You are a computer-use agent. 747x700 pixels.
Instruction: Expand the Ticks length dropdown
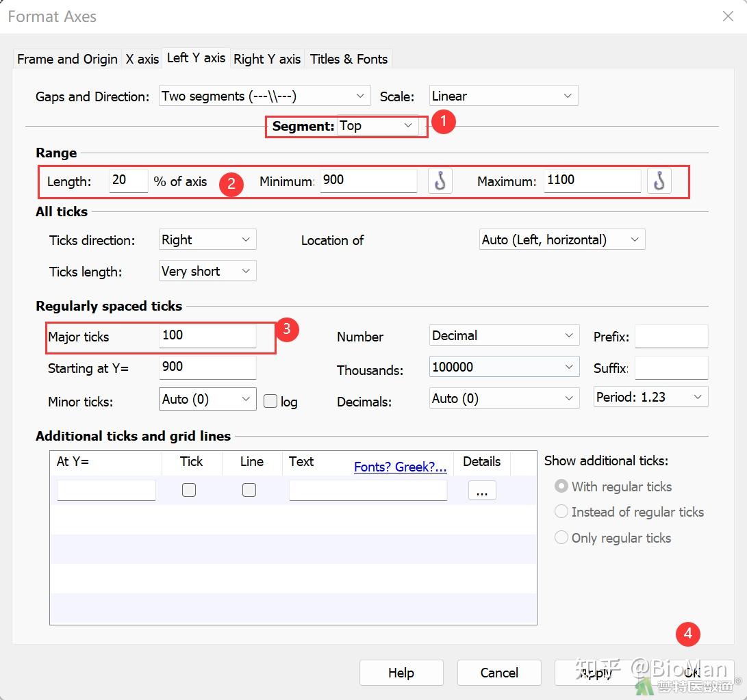[x=207, y=272]
